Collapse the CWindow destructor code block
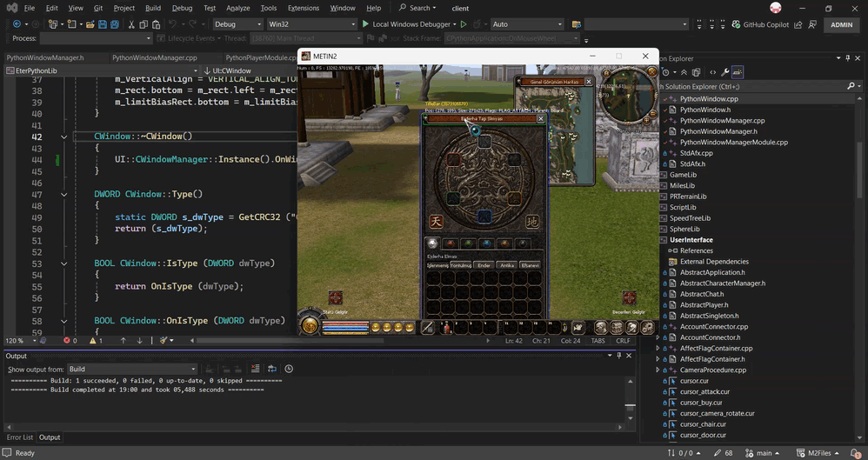Viewport: 868px width, 460px height. click(64, 137)
